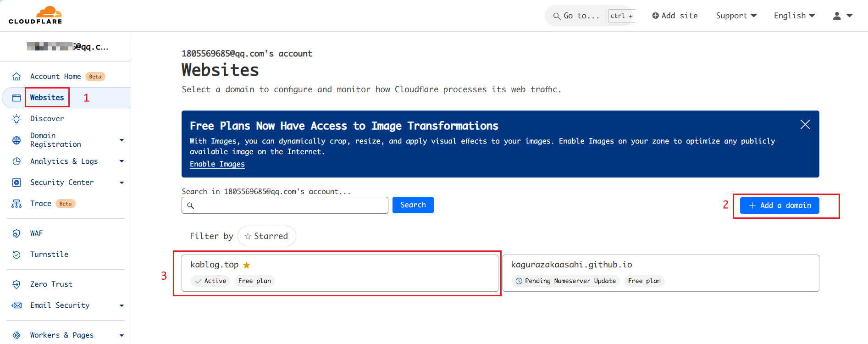Open the kagurazakaasahi.github.io site card

pyautogui.click(x=660, y=273)
